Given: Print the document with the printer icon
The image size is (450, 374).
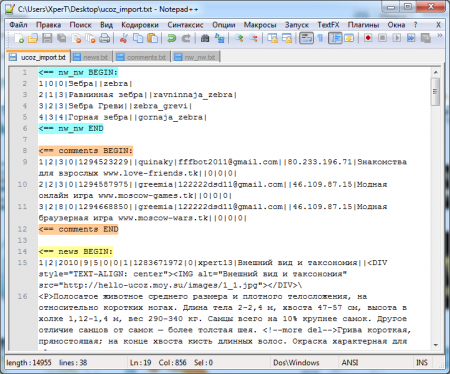Looking at the screenshot, I should [x=105, y=38].
